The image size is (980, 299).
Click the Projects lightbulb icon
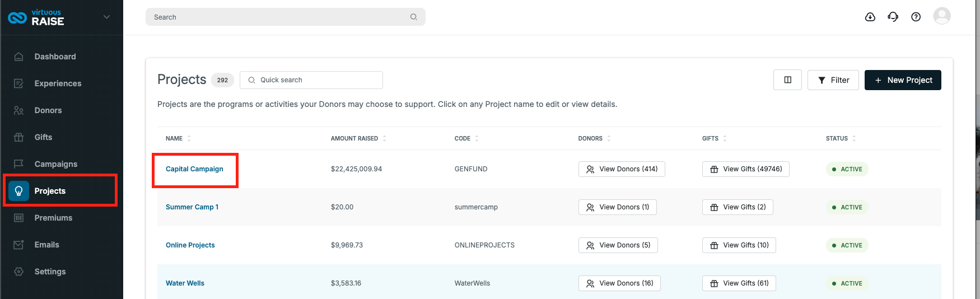[x=18, y=191]
